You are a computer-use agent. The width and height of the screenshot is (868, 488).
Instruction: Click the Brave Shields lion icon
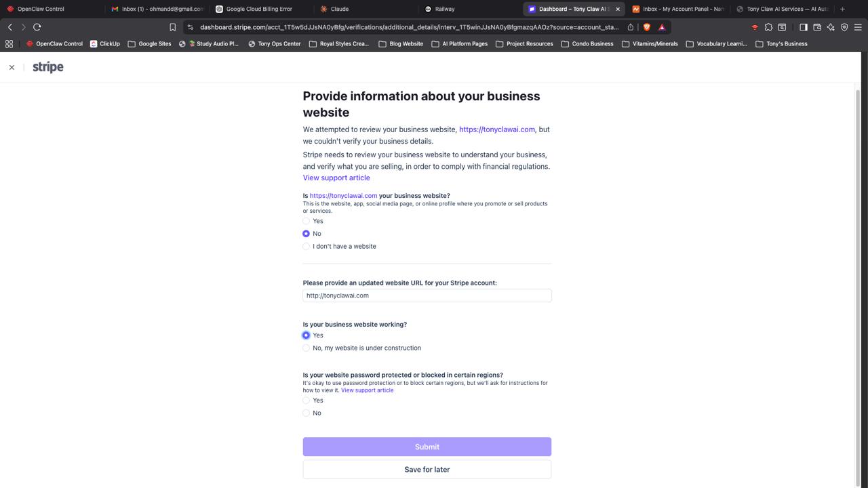click(x=646, y=27)
